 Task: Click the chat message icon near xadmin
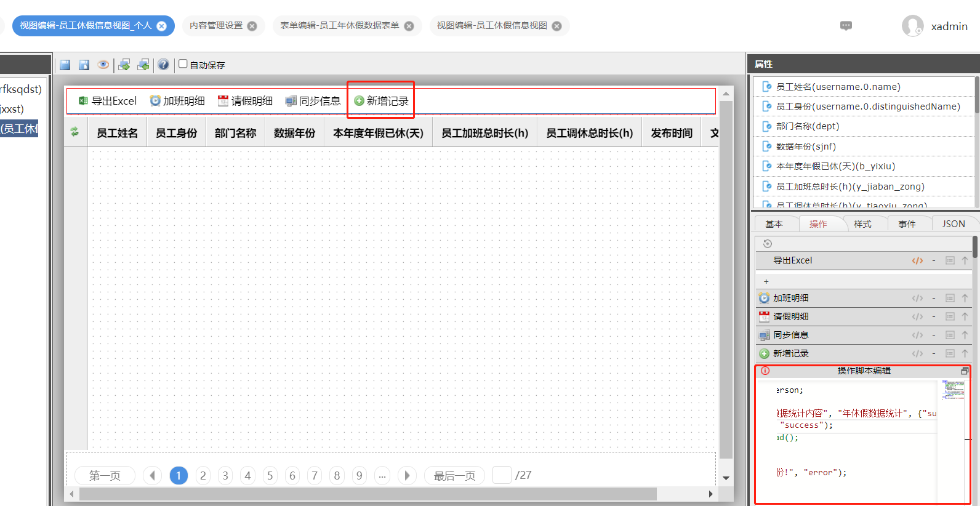pyautogui.click(x=846, y=25)
